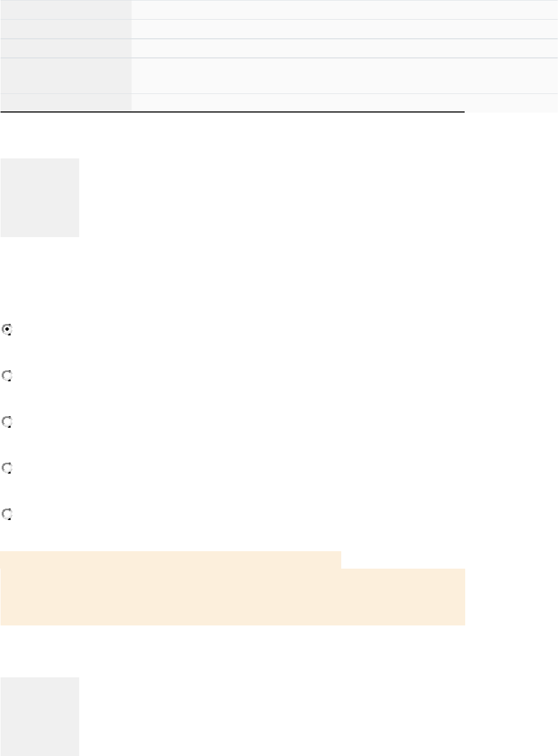Viewport: 558px width, 756px height.
Task: Click the black divider line below the table
Action: [x=232, y=112]
